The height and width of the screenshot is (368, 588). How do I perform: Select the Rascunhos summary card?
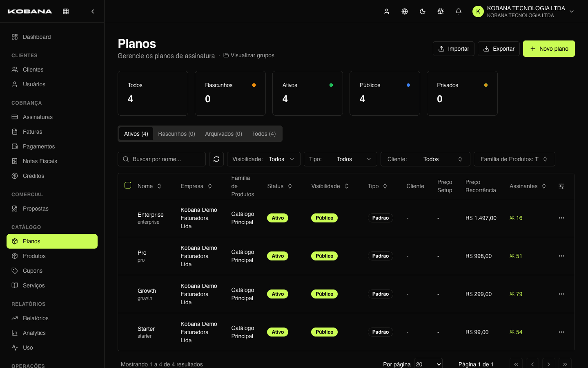[x=230, y=93]
